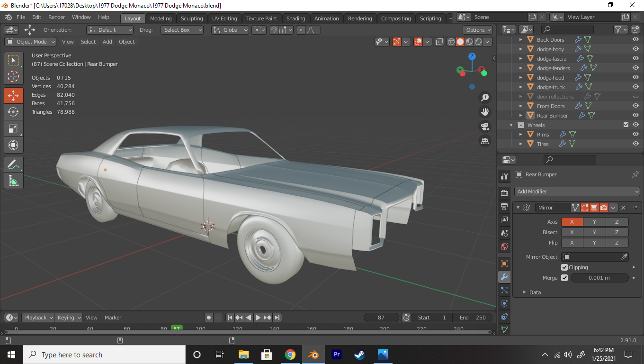Click the End frame 250 field
The height and width of the screenshot is (364, 644).
pyautogui.click(x=472, y=318)
